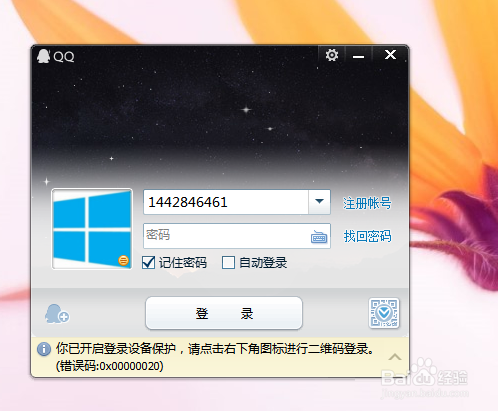Uncheck the 记住密码 checkbox

click(148, 263)
